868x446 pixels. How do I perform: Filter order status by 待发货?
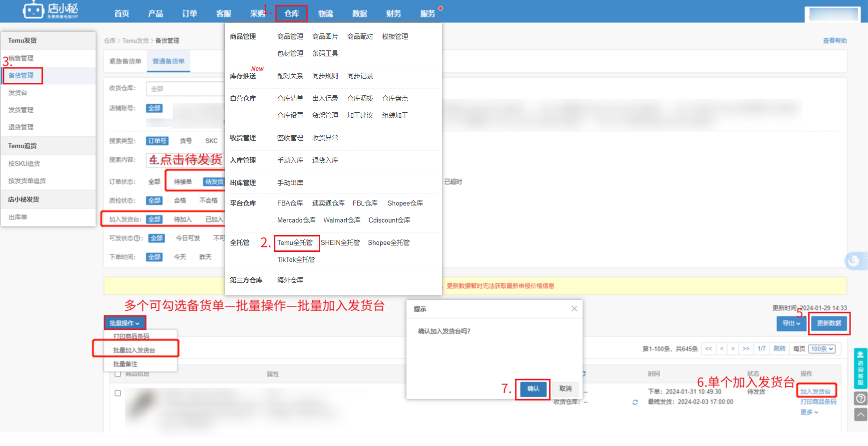coord(214,182)
